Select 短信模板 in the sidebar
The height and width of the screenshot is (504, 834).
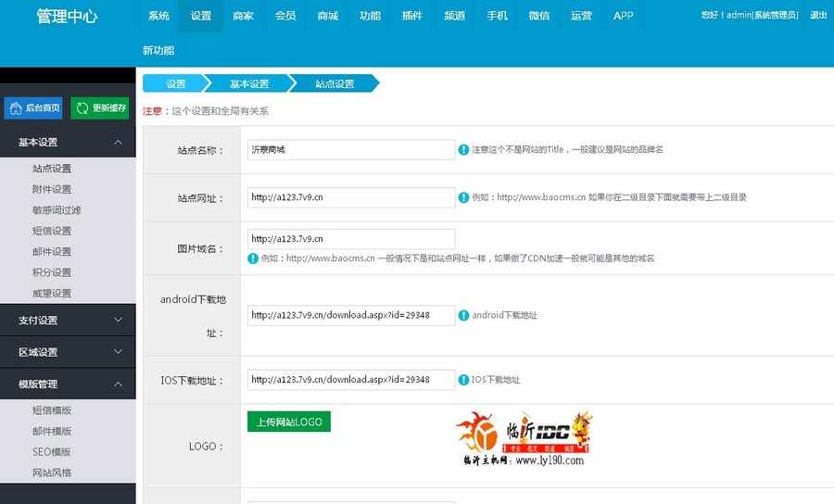[x=52, y=410]
